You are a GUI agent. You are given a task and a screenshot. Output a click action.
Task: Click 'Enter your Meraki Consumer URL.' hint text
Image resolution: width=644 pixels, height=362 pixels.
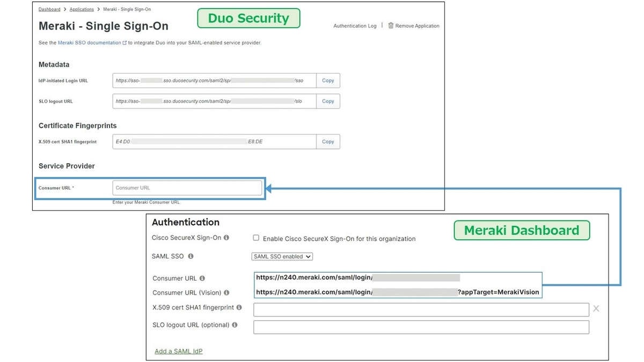click(147, 202)
